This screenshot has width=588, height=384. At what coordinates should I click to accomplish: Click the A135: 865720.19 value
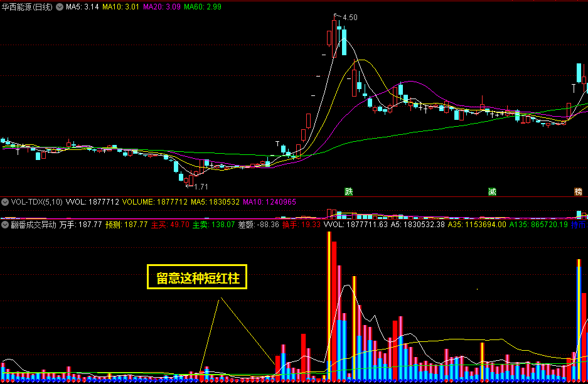[538, 225]
